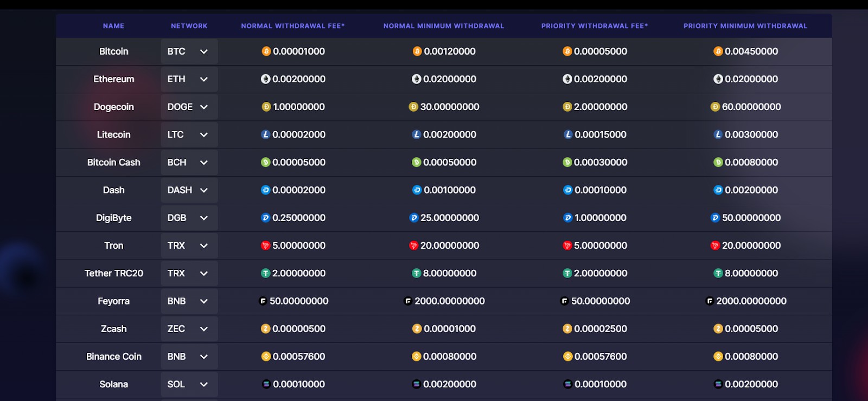This screenshot has width=868, height=401.
Task: Click Bitcoin normal minimum value 0.00120000
Action: click(450, 51)
